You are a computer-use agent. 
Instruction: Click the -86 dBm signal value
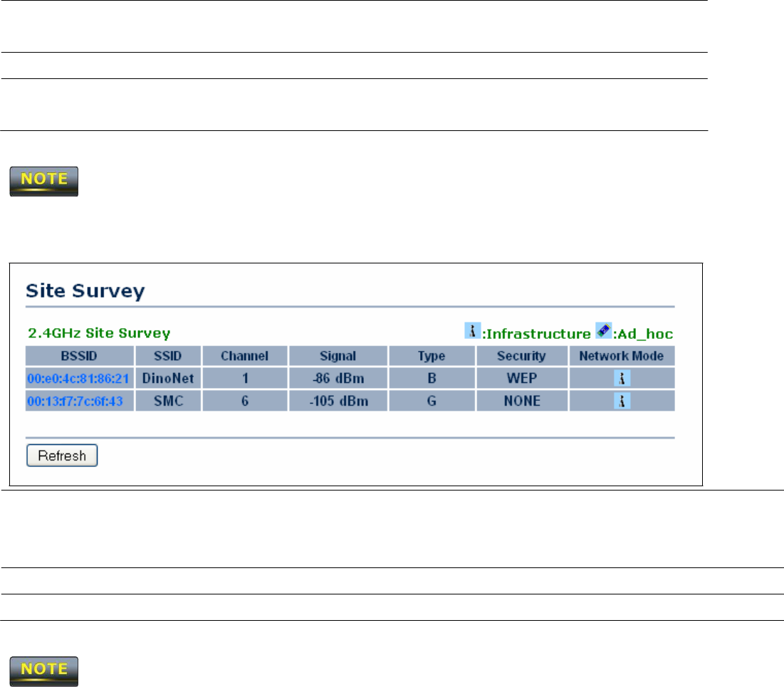[338, 379]
